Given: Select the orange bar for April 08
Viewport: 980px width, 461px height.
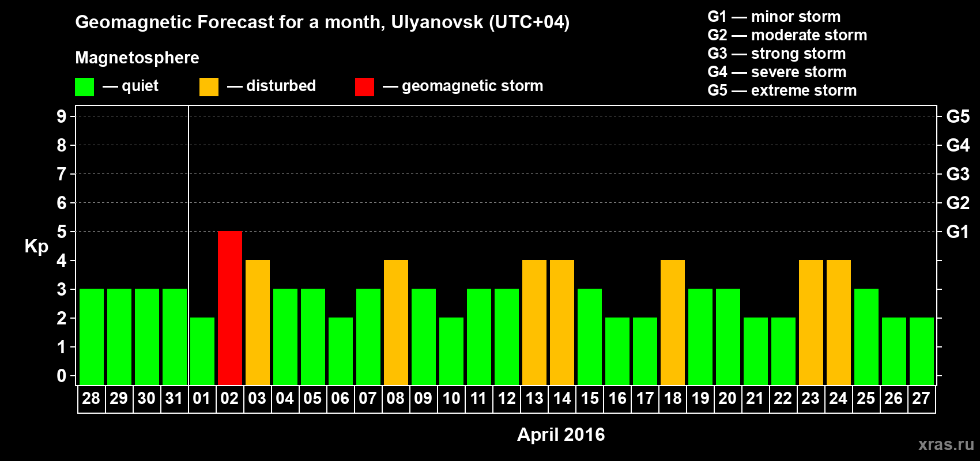Looking at the screenshot, I should pyautogui.click(x=396, y=322).
